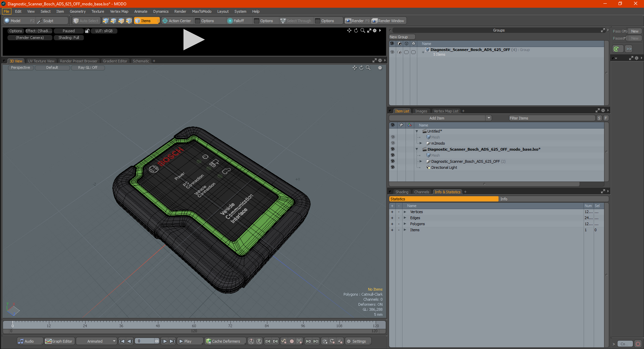Viewport: 644px width, 349px height.
Task: Click render preview settings gear icon
Action: [375, 31]
